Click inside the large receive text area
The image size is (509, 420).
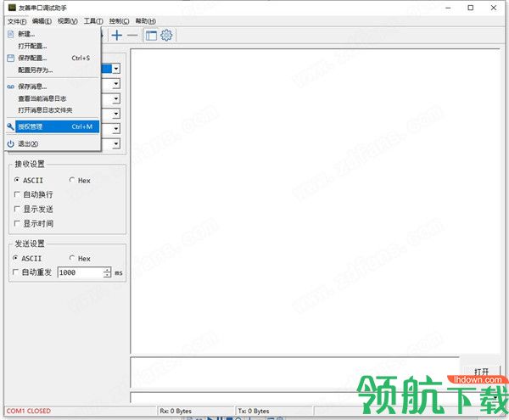point(316,201)
